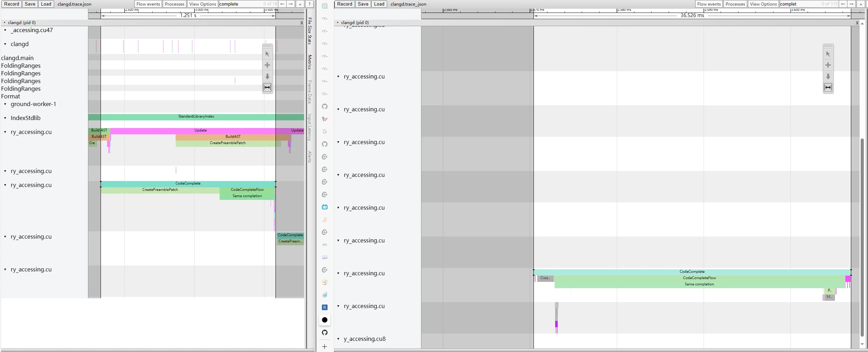Switch to the Metrics side tab
868x352 pixels.
tap(310, 62)
